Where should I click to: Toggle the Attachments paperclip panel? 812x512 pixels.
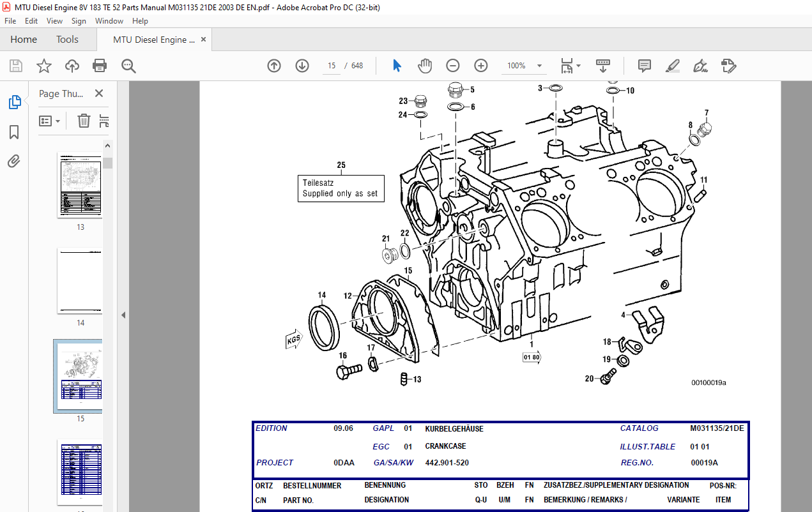pos(14,161)
